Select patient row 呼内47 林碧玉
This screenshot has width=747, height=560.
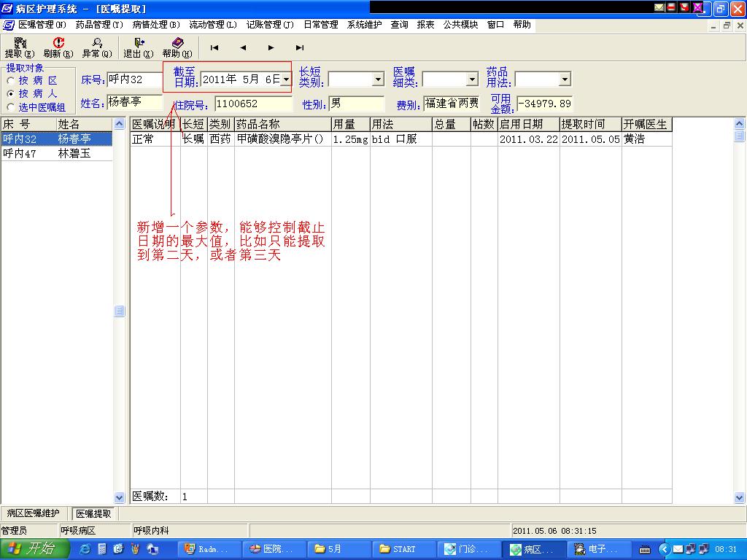point(57,153)
